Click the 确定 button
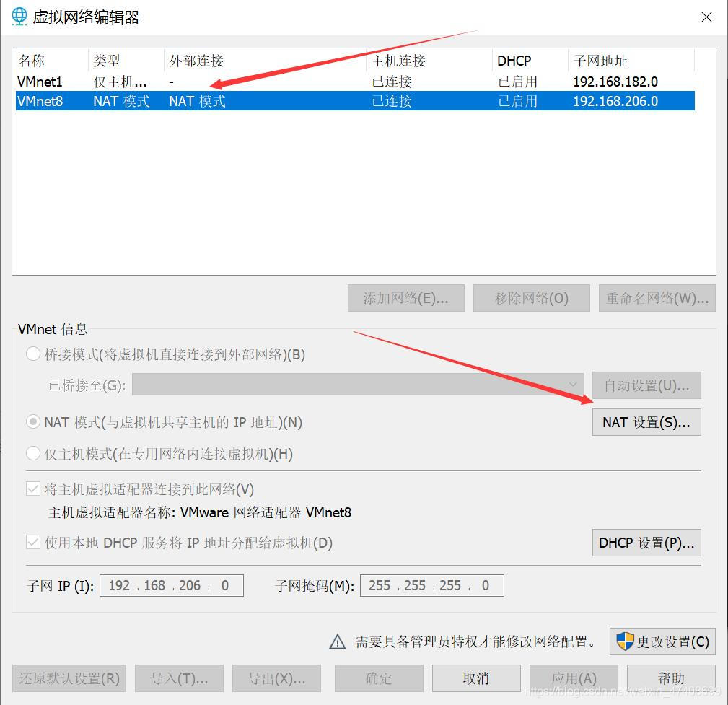The width and height of the screenshot is (728, 705). [379, 678]
